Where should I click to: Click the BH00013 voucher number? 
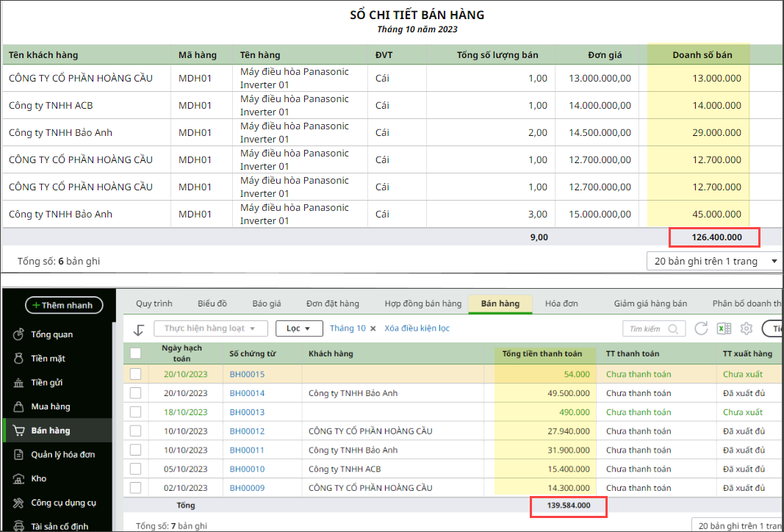[247, 412]
